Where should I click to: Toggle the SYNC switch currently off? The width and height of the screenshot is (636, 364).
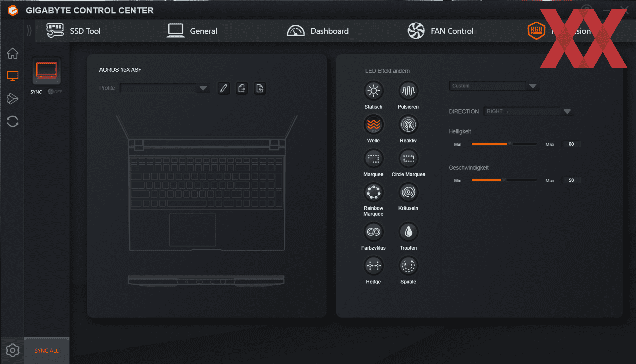click(55, 92)
